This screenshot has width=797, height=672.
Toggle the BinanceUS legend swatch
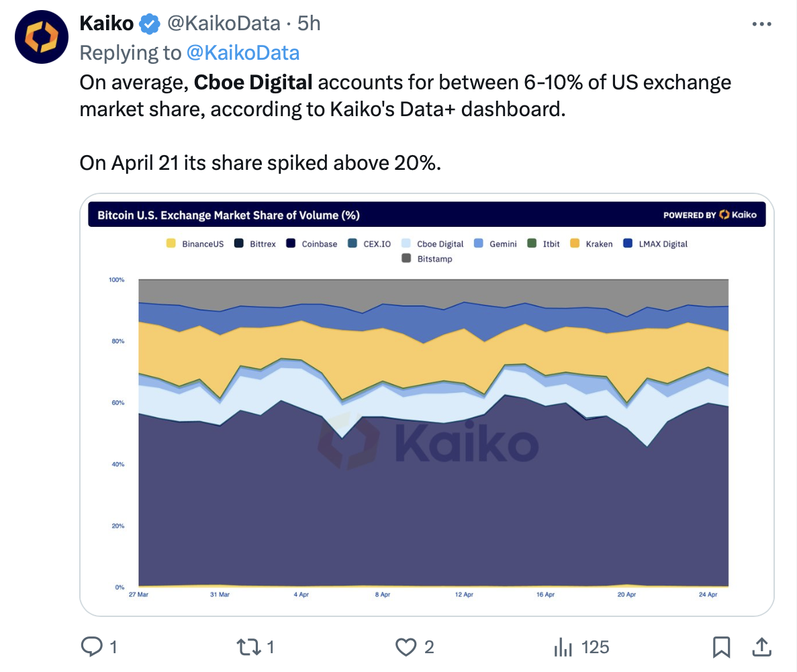click(x=171, y=244)
